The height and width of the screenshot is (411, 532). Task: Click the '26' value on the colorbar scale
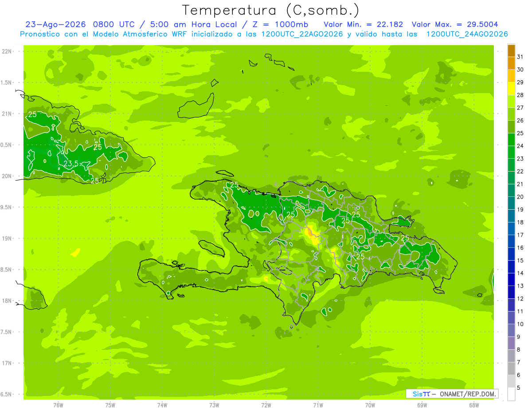[x=520, y=120]
